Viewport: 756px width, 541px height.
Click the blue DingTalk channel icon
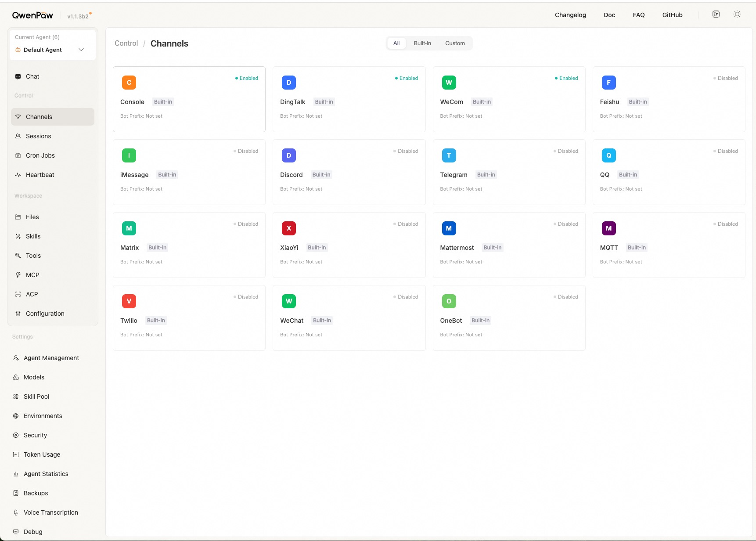[289, 83]
